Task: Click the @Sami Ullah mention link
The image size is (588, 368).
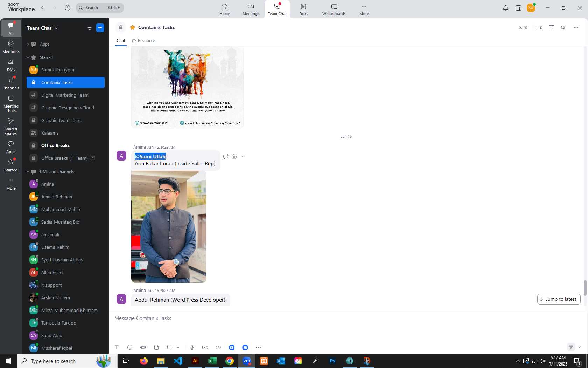Action: (x=150, y=157)
